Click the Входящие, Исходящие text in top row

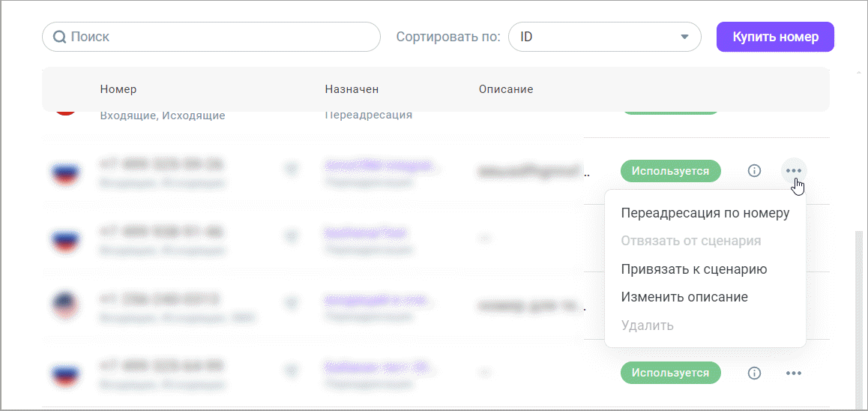(x=163, y=115)
